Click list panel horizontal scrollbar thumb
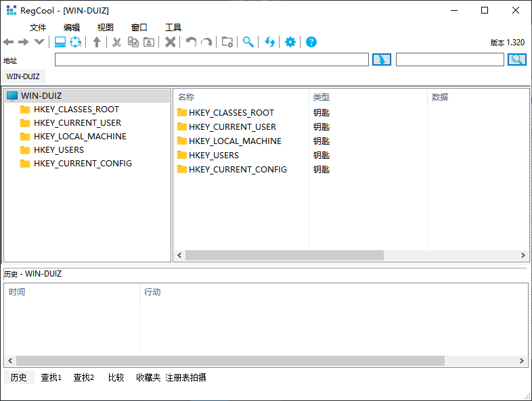 [x=285, y=255]
